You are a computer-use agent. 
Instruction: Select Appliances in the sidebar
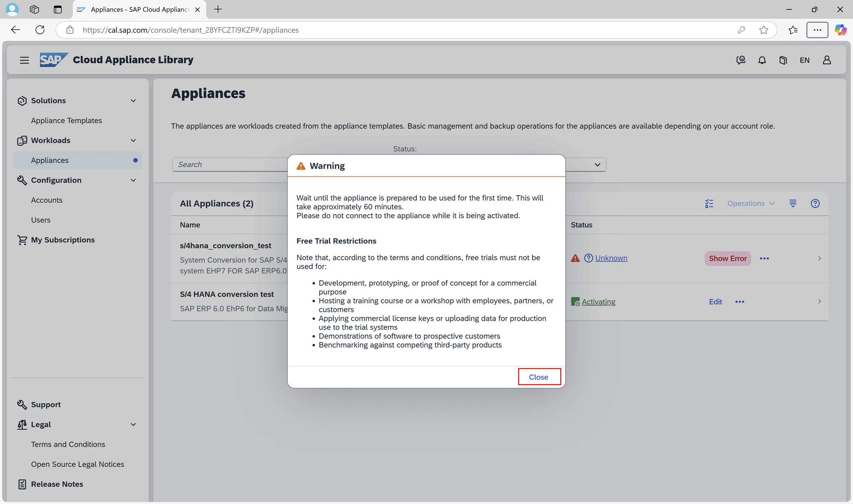click(x=77, y=160)
